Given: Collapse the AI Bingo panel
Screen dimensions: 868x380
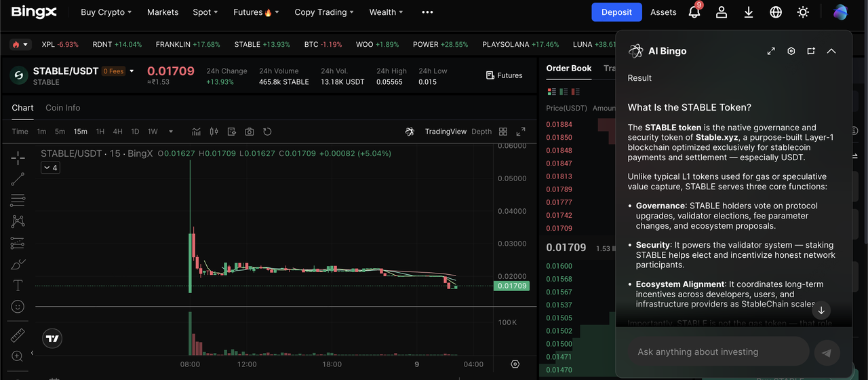Looking at the screenshot, I should (x=831, y=51).
